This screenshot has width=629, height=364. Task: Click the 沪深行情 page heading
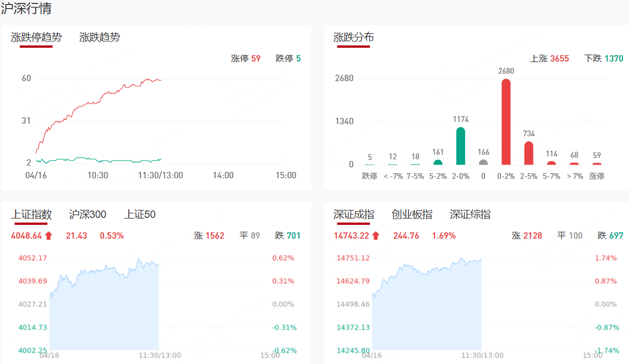coord(26,10)
